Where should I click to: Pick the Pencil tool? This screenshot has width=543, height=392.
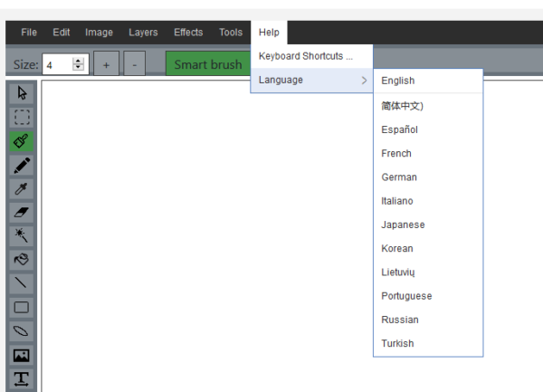[x=22, y=165]
